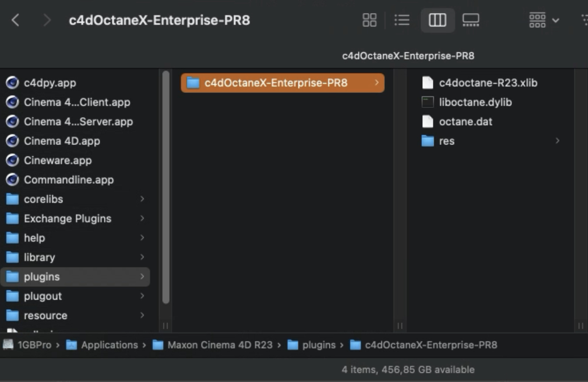This screenshot has width=588, height=382.
Task: Click Maxon Cinema 4D R23 in path bar
Action: pyautogui.click(x=219, y=345)
